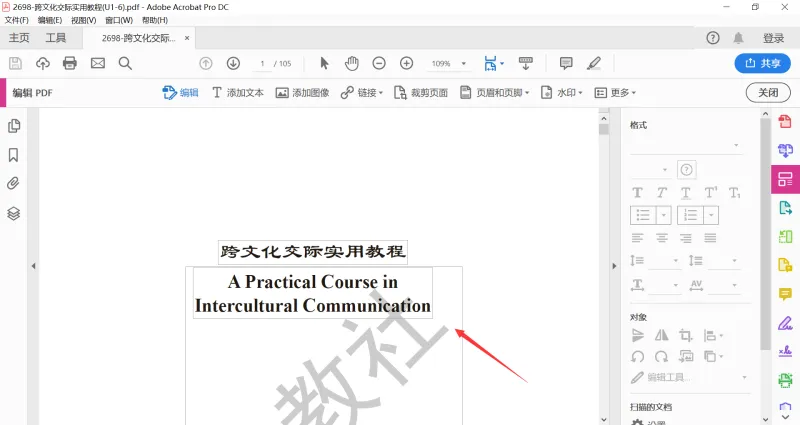Expand the font name dropdown
The height and width of the screenshot is (425, 800).
pyautogui.click(x=736, y=145)
